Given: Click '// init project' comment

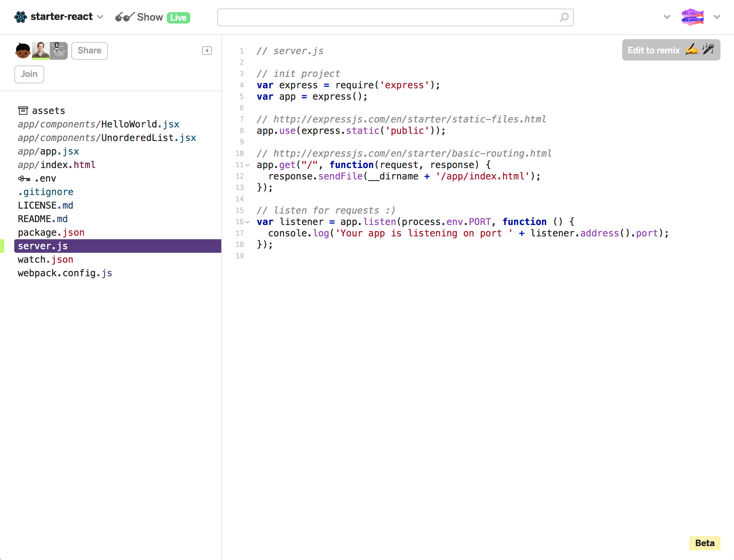Looking at the screenshot, I should (x=298, y=74).
